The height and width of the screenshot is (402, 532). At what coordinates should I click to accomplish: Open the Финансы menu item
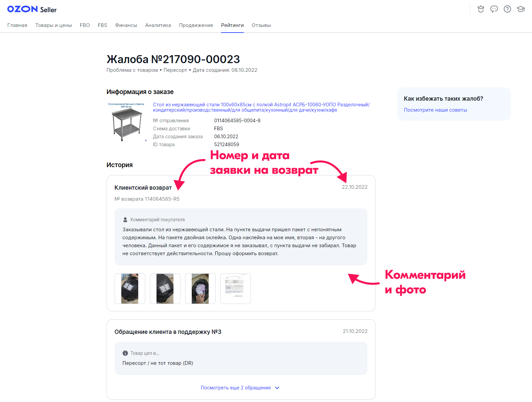126,25
